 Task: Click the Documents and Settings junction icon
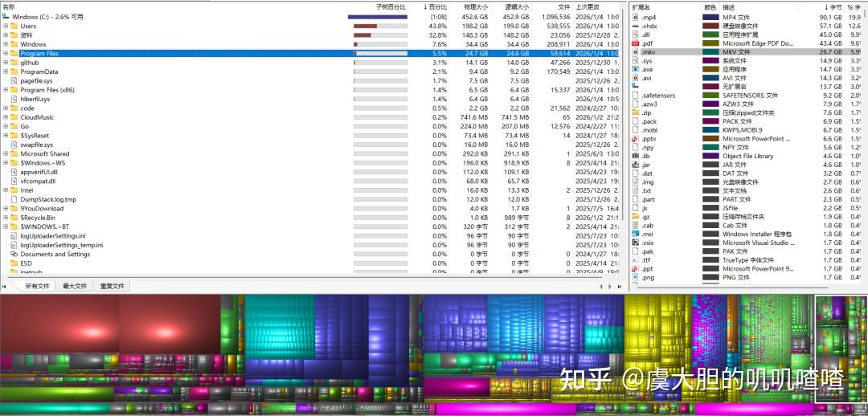click(14, 254)
